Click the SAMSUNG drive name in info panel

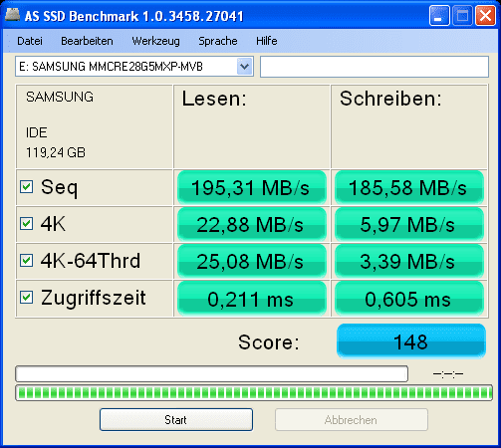tap(60, 97)
